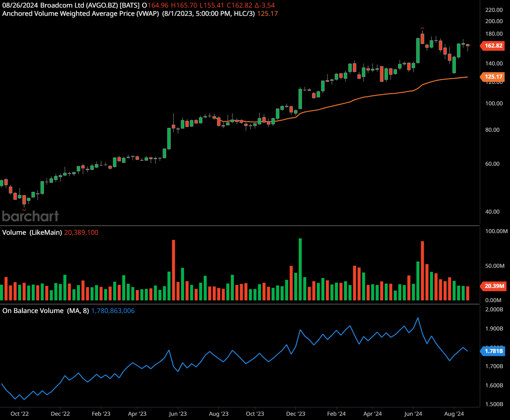The height and width of the screenshot is (420, 510).
Task: Click the header close price C162.82
Action: coord(239,5)
